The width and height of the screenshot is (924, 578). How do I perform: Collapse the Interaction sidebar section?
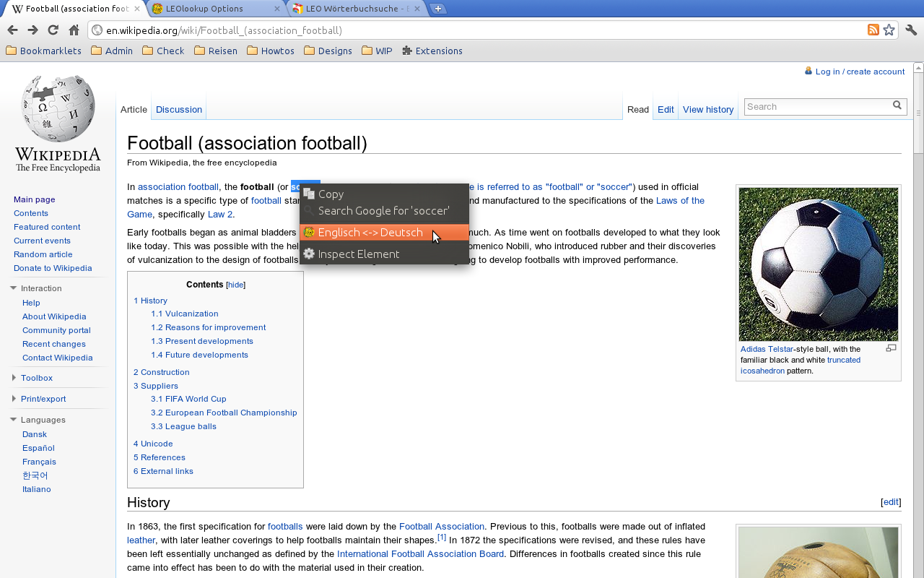[x=14, y=288]
